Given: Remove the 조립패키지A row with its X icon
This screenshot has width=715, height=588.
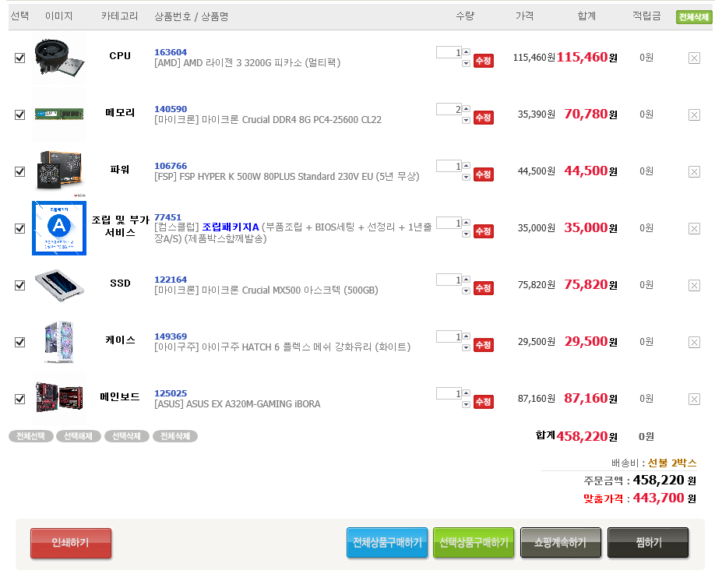Looking at the screenshot, I should [694, 228].
